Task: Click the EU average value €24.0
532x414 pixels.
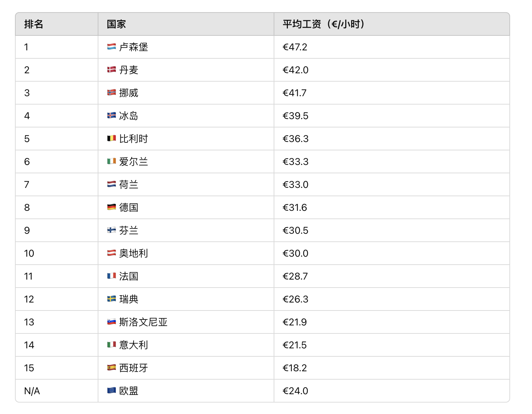Action: tap(296, 391)
